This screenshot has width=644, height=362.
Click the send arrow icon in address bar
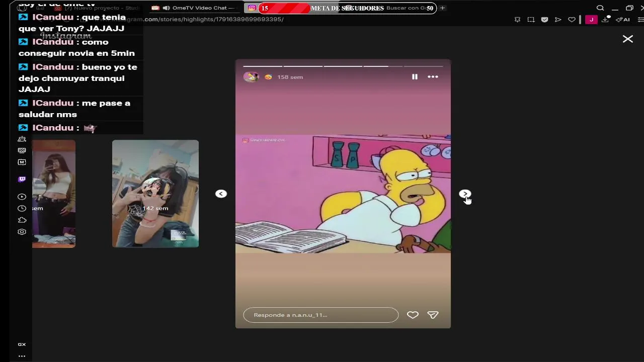tap(558, 20)
